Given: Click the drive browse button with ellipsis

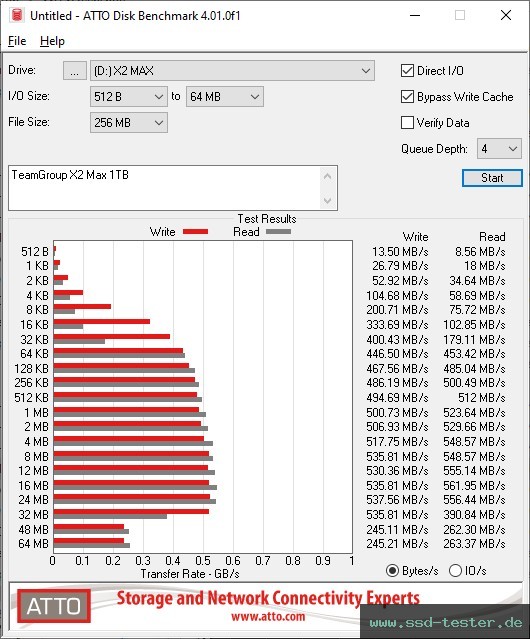Looking at the screenshot, I should [x=75, y=71].
